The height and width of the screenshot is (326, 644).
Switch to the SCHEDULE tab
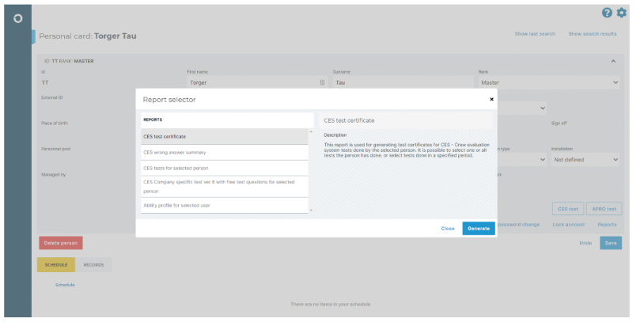click(x=56, y=265)
